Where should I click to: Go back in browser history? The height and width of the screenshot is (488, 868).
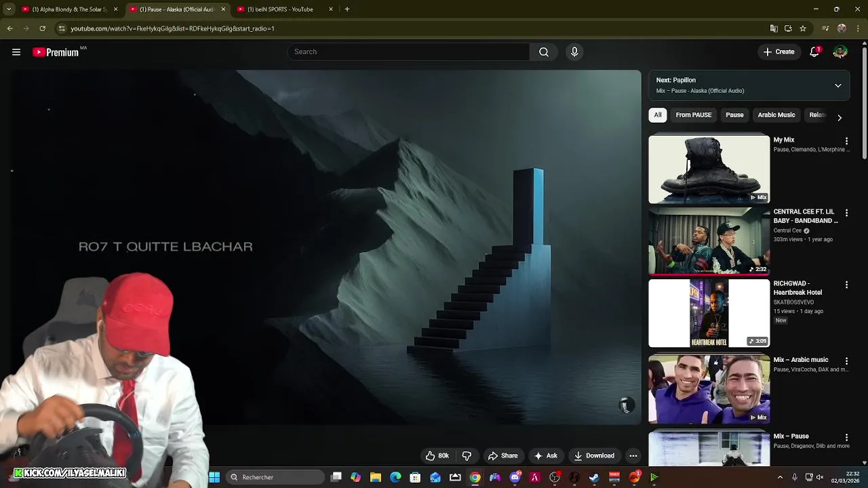click(9, 28)
